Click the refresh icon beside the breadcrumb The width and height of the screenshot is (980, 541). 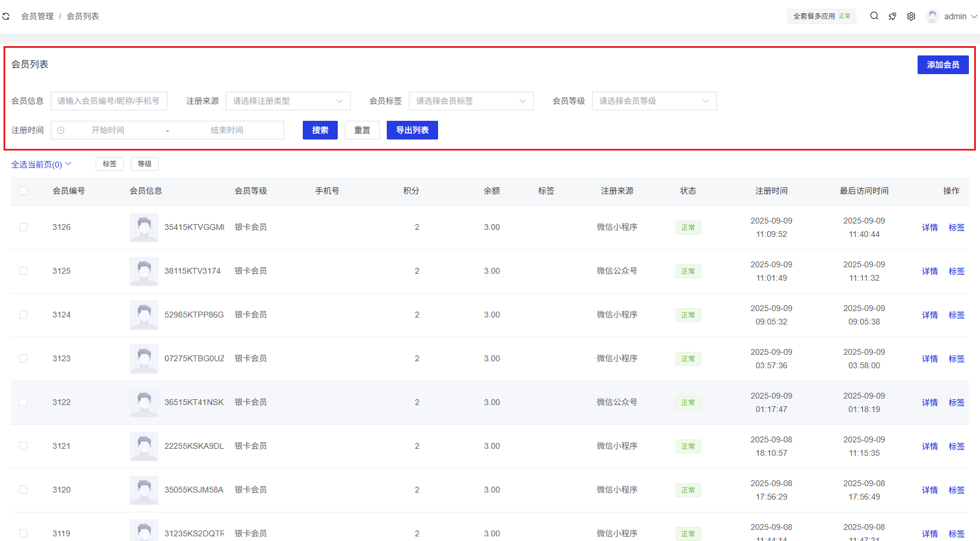[x=6, y=16]
